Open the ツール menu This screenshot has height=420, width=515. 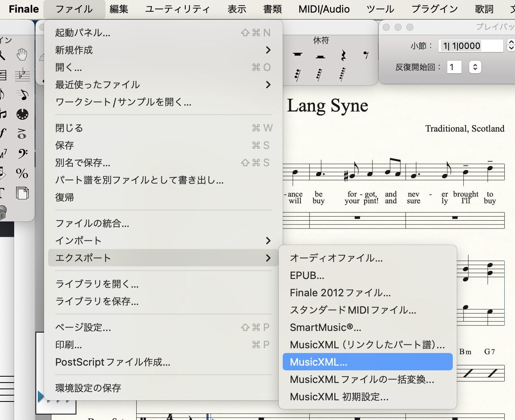pyautogui.click(x=380, y=9)
